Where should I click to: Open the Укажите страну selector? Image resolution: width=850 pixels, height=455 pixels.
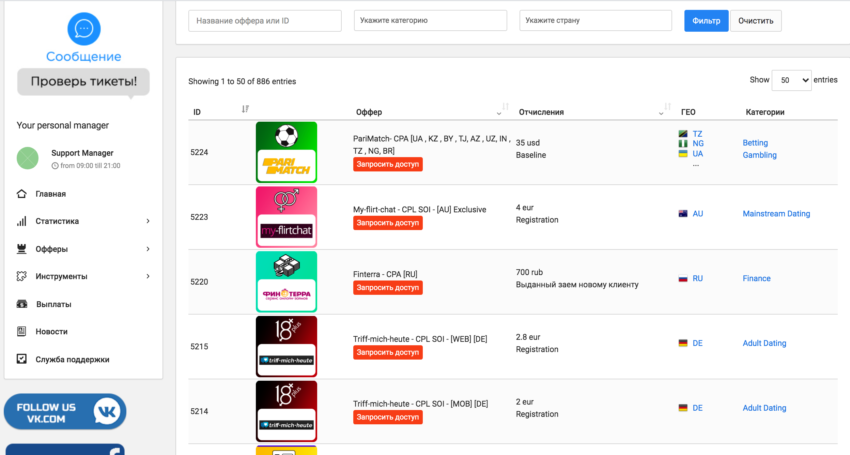[x=595, y=21]
